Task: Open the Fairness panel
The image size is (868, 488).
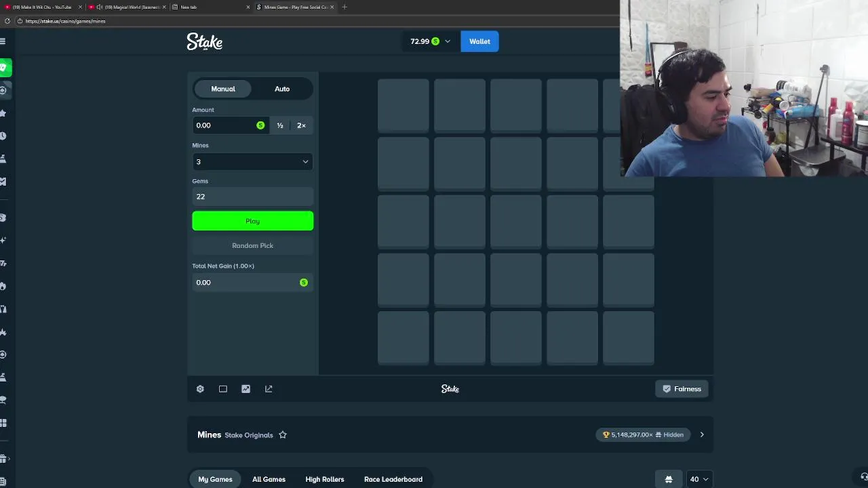Action: click(682, 389)
